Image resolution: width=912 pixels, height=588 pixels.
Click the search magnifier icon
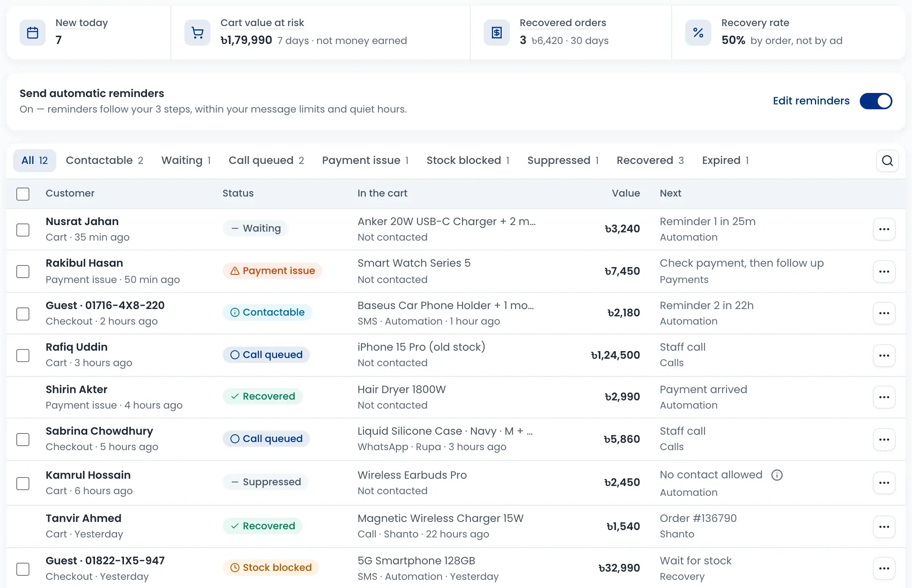click(x=887, y=161)
